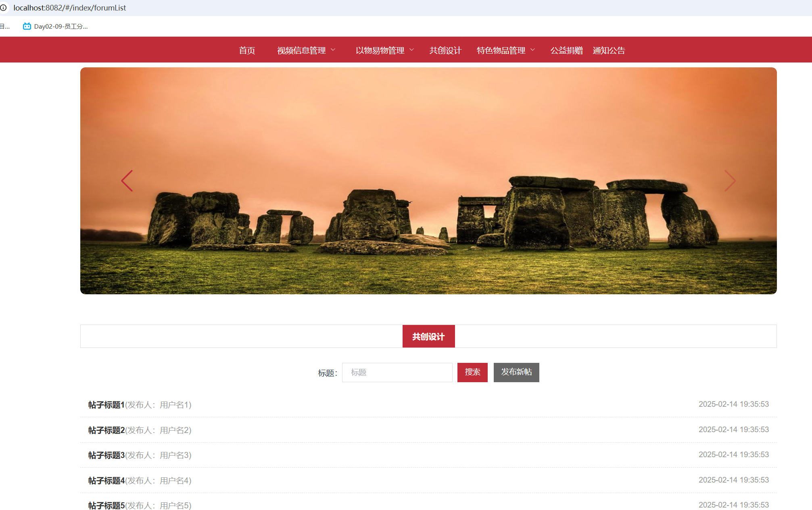The height and width of the screenshot is (510, 812).
Task: Click the 发布新帖 button
Action: click(516, 372)
